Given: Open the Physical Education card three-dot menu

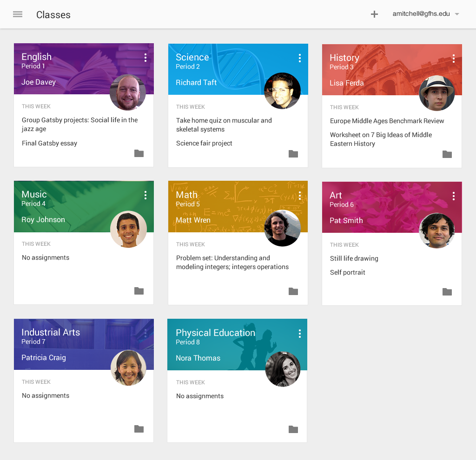Looking at the screenshot, I should pos(300,334).
